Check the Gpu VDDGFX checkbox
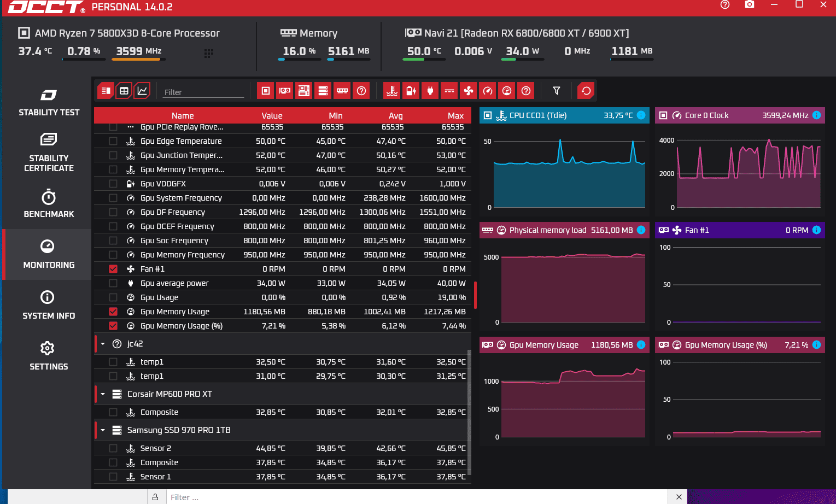836x504 pixels. 113,184
